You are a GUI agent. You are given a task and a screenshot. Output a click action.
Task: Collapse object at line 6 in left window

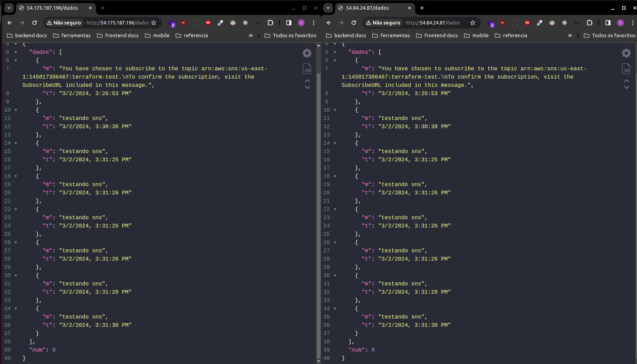16,60
